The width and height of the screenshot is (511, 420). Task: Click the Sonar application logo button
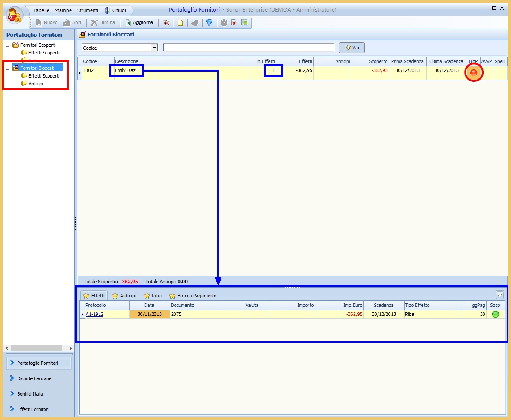(15, 15)
